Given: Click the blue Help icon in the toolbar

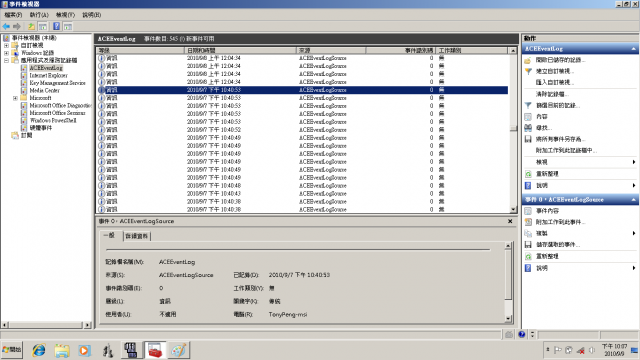Looking at the screenshot, I should coord(56,27).
